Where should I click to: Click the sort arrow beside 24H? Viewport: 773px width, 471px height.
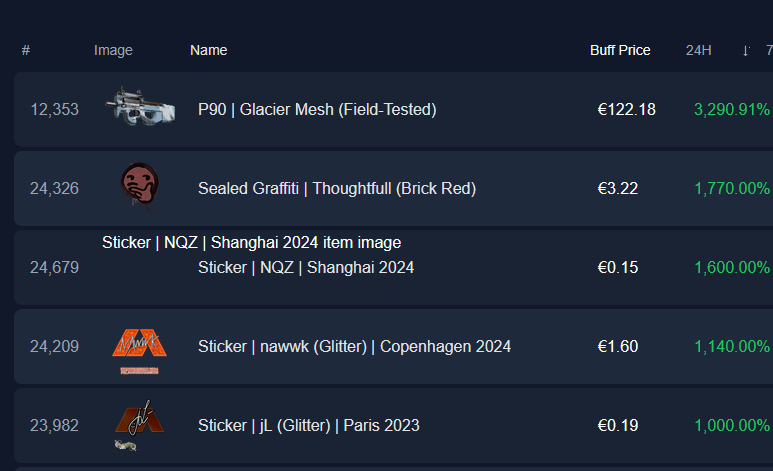(x=746, y=50)
